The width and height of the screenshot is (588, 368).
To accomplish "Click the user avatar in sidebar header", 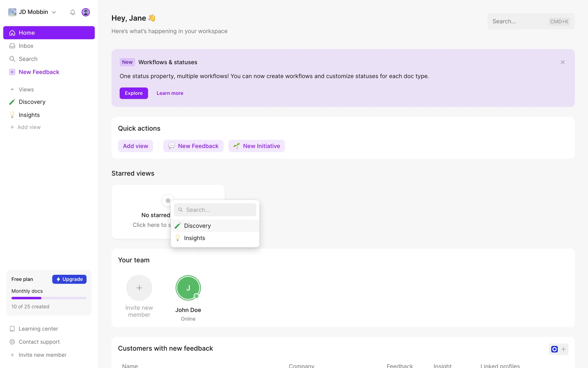I will (x=86, y=12).
